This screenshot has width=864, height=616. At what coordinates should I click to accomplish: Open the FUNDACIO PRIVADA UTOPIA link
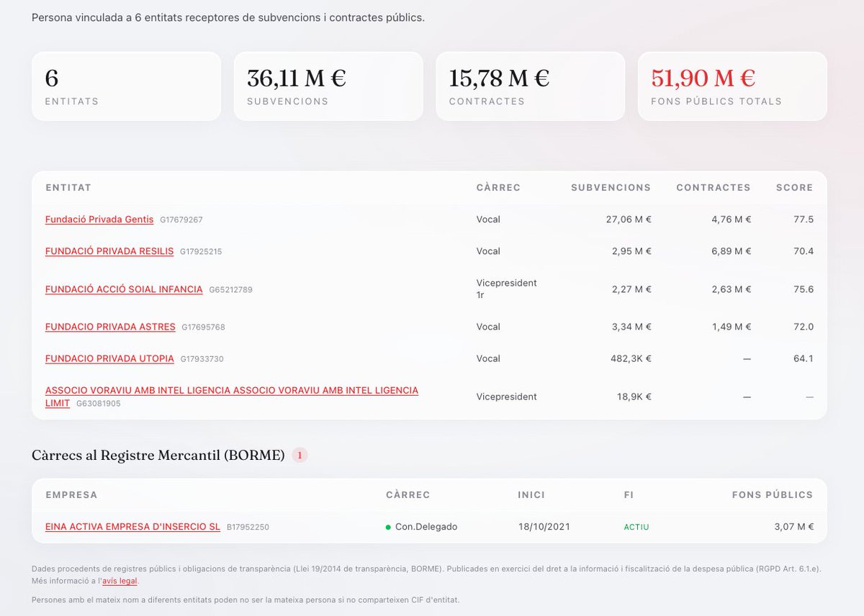click(x=109, y=358)
